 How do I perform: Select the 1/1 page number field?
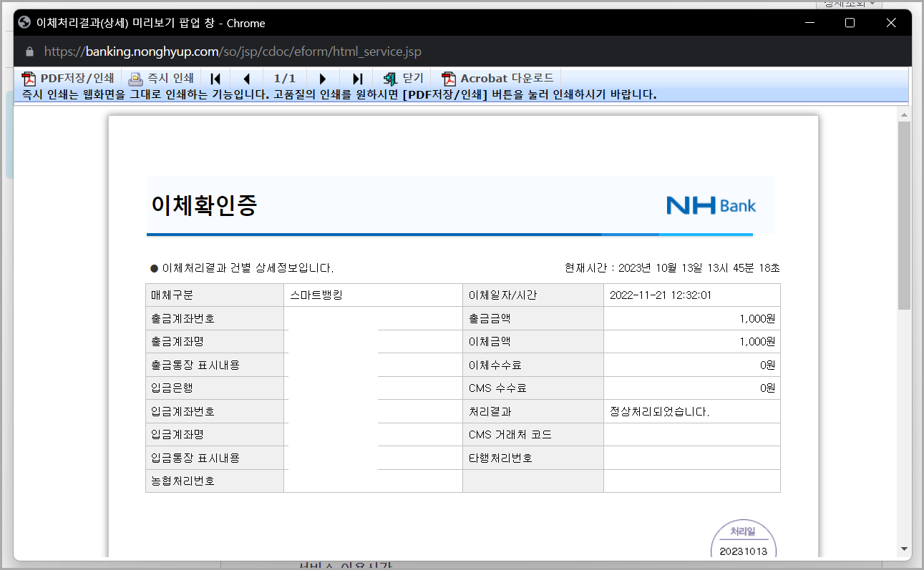pyautogui.click(x=286, y=79)
